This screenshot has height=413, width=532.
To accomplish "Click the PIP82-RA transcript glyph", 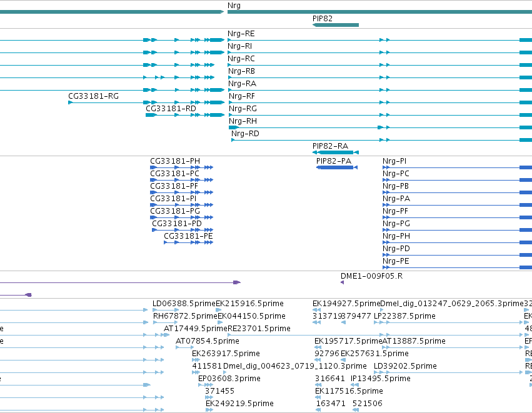I will (336, 152).
